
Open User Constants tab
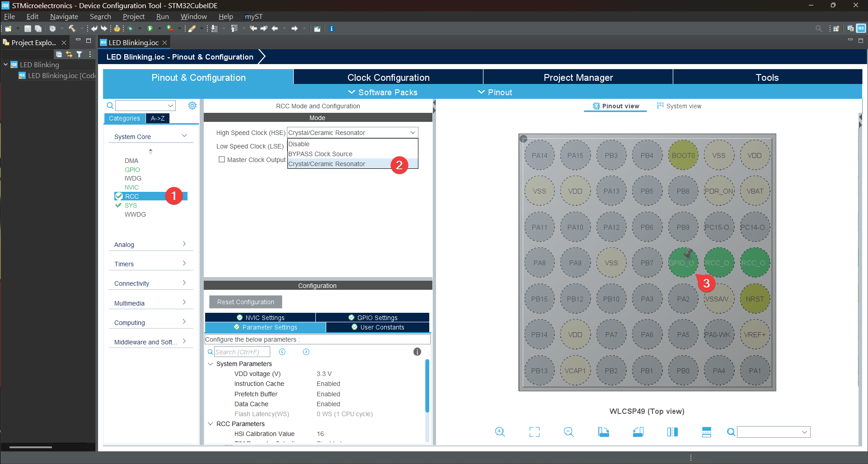coord(378,327)
